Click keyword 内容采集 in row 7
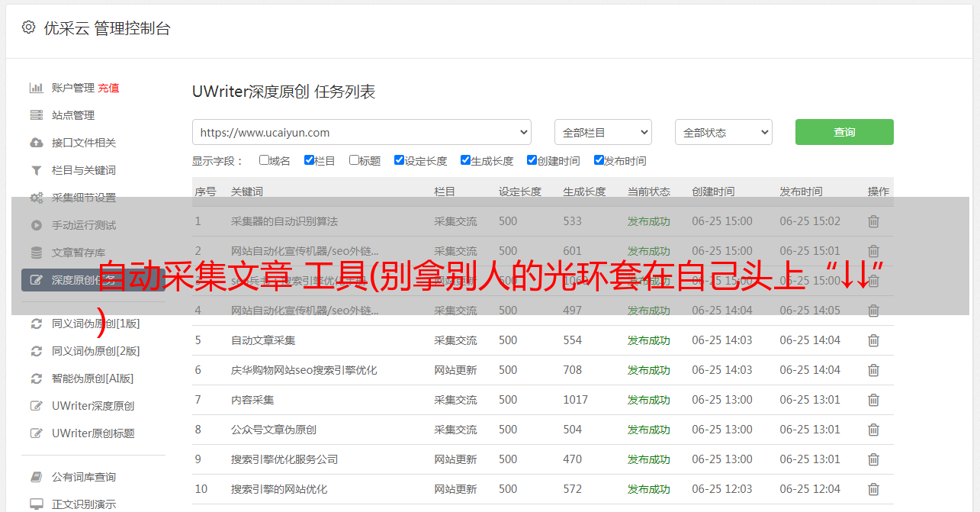The image size is (980, 512). tap(252, 400)
